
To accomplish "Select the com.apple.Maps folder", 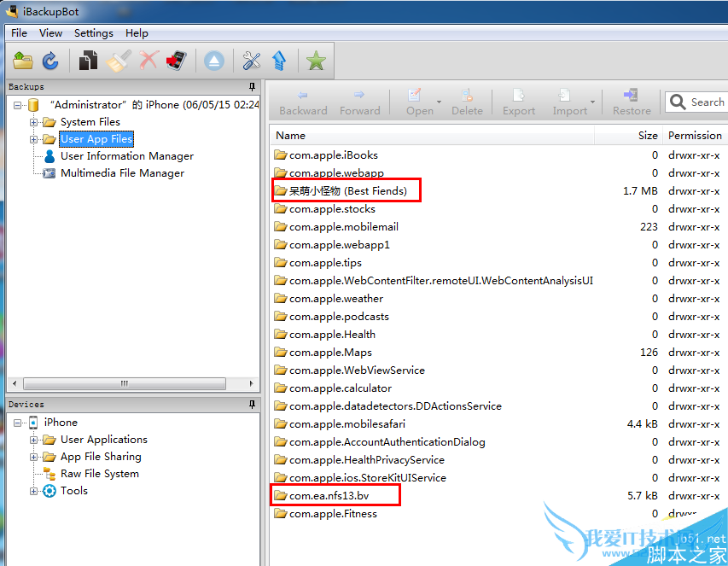I will [330, 353].
